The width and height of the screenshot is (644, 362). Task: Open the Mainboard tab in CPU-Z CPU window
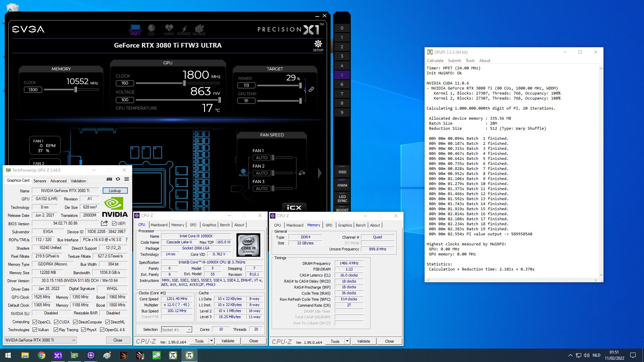click(x=159, y=225)
